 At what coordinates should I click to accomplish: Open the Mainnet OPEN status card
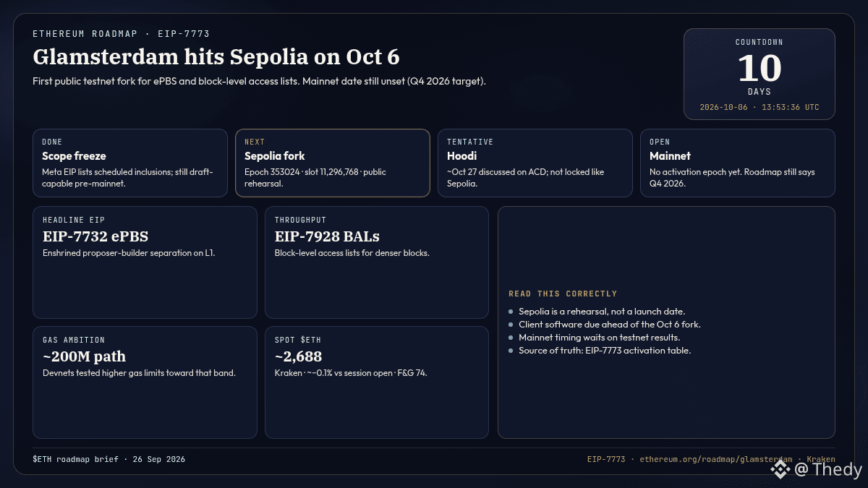click(x=738, y=163)
